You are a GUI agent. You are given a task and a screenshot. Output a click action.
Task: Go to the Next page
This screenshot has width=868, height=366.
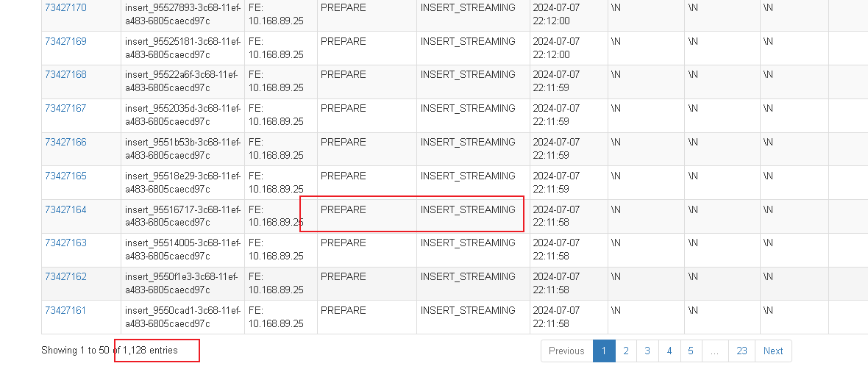coord(773,351)
